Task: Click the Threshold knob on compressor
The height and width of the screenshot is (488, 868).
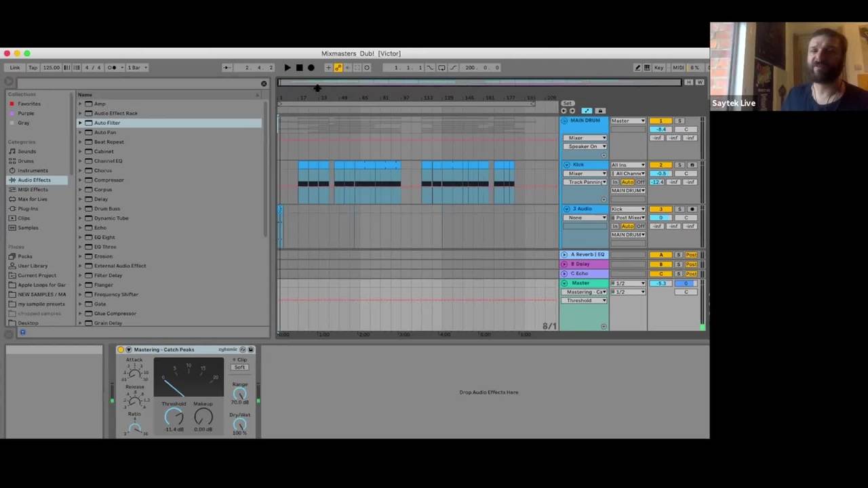Action: tap(174, 417)
